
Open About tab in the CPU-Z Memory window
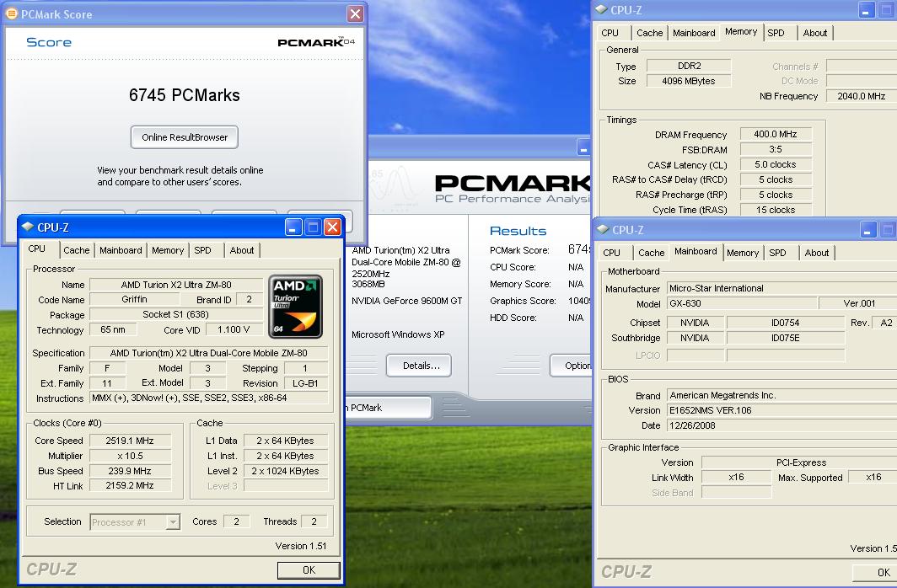(x=815, y=33)
